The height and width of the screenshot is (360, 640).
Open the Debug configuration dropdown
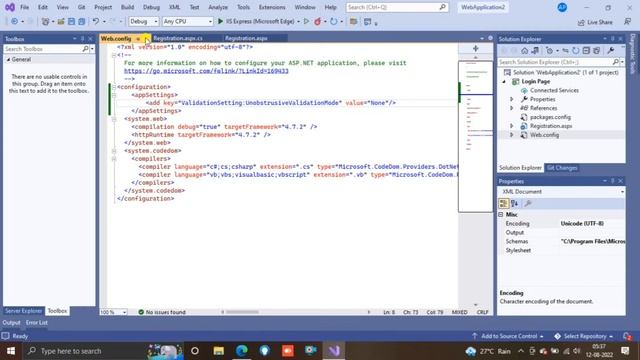pos(156,21)
